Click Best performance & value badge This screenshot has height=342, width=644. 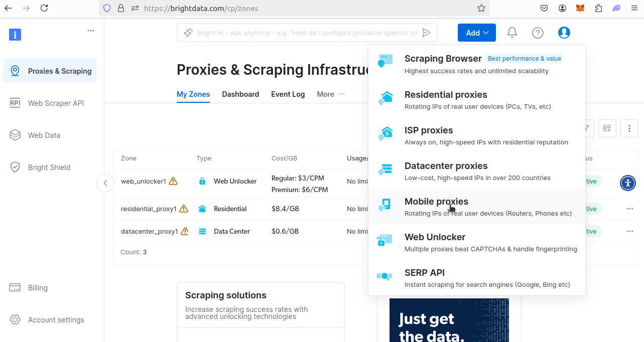pos(525,59)
